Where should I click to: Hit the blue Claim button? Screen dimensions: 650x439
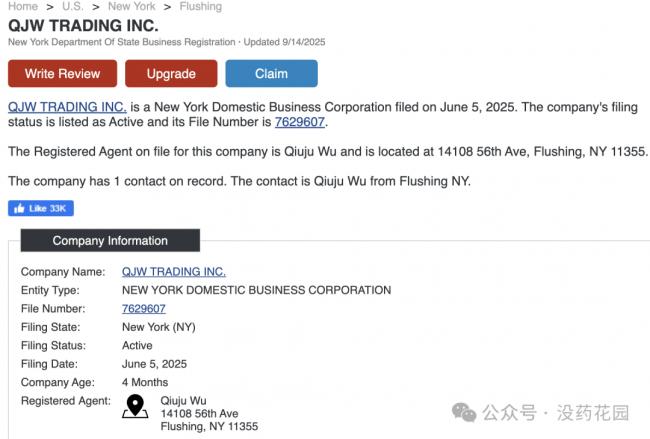pos(271,73)
